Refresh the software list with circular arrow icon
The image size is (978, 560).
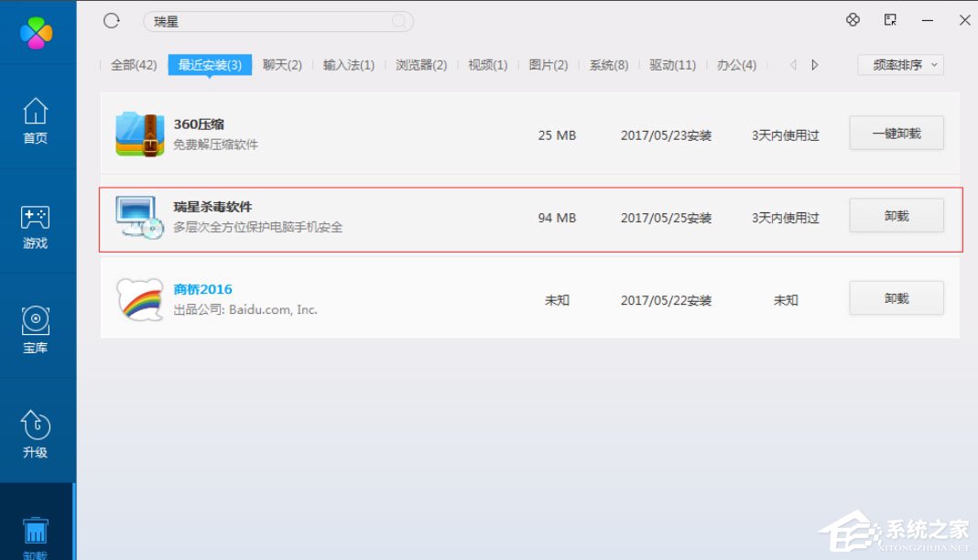click(111, 20)
